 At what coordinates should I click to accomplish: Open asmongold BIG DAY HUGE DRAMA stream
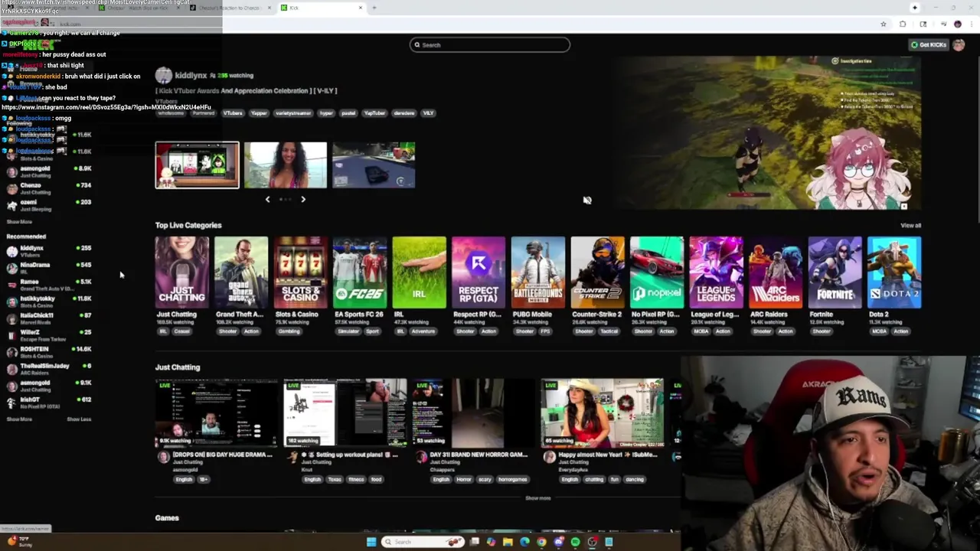[x=216, y=412]
